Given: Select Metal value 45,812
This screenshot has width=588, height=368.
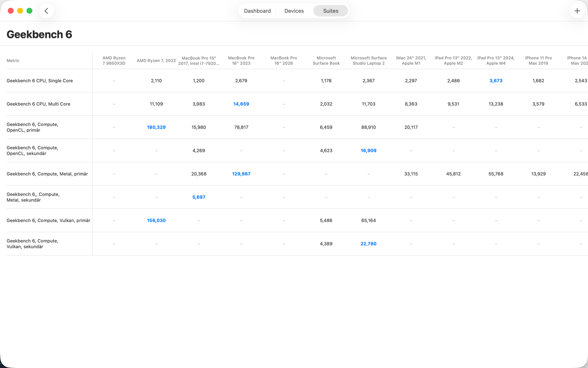Looking at the screenshot, I should (453, 174).
